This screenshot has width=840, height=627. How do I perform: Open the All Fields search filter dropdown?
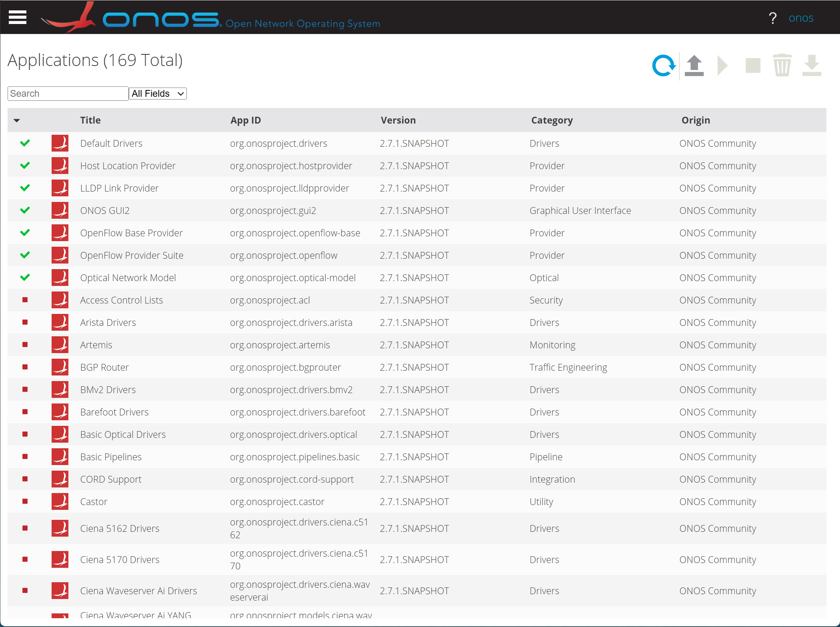point(158,93)
